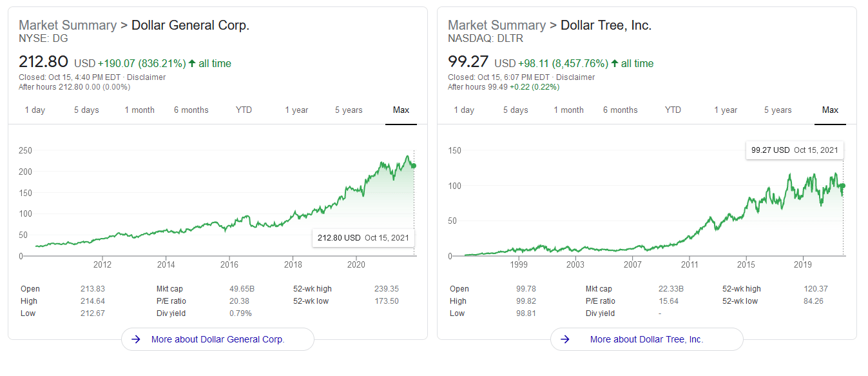Select 1 month tab for Dollar Tree
Viewport: 868px width, 376px height.
[569, 110]
